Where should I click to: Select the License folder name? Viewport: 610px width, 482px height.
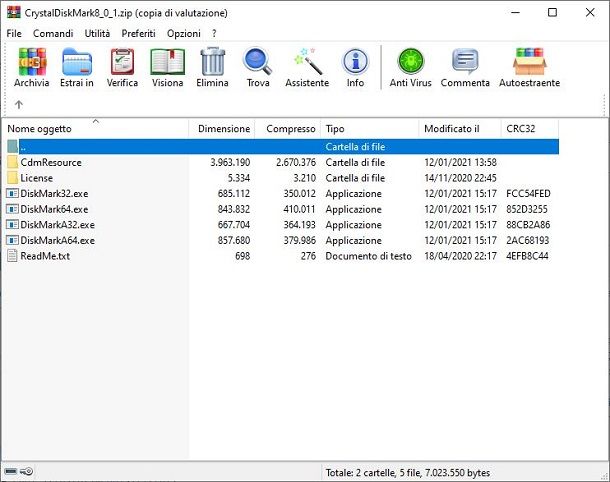pos(37,178)
